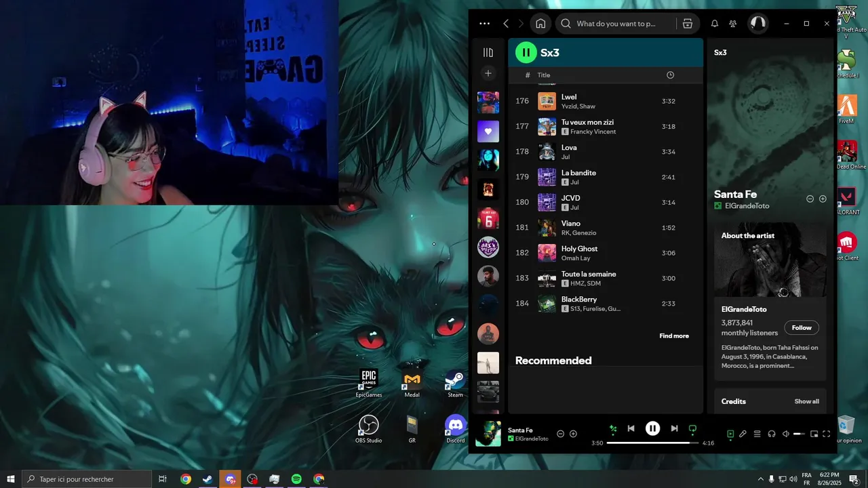
Task: Navigate forward with the right chevron
Action: (521, 23)
